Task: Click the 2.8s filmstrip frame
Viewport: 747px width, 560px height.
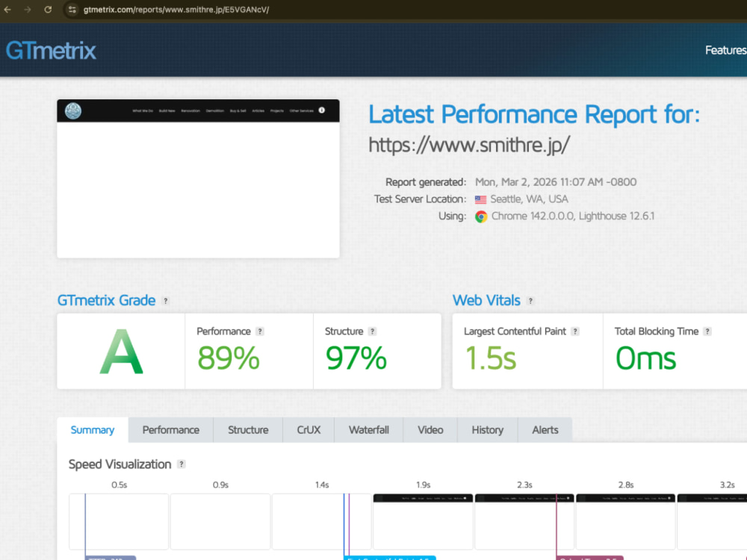Action: coord(625,521)
